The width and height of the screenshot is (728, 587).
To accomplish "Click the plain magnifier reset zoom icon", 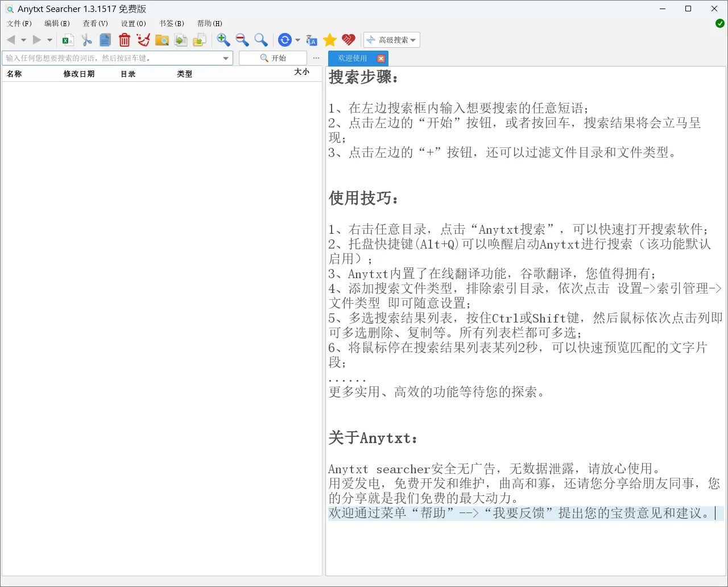I will (261, 40).
